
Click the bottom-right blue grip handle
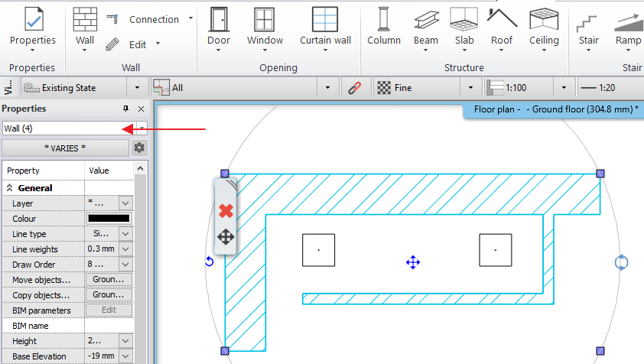pyautogui.click(x=600, y=351)
